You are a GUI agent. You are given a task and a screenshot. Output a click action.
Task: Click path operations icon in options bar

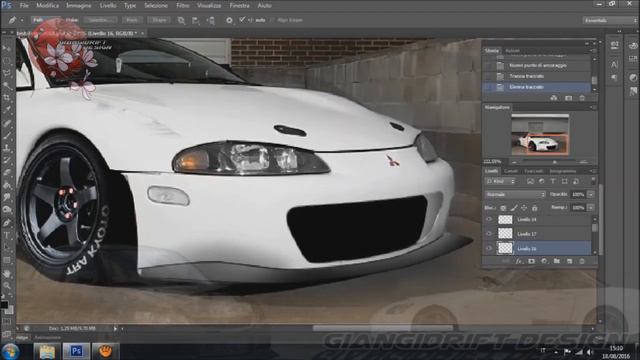(181, 20)
